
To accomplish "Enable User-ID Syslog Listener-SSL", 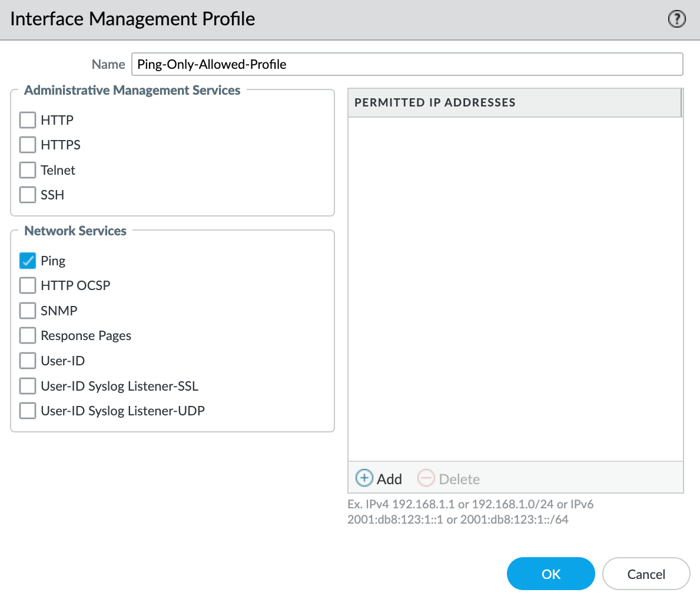I will point(27,386).
